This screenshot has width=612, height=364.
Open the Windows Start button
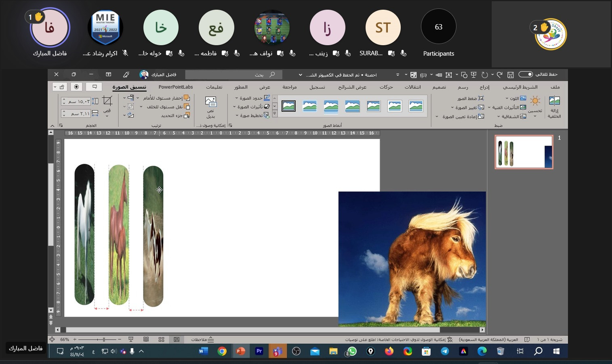tap(556, 351)
